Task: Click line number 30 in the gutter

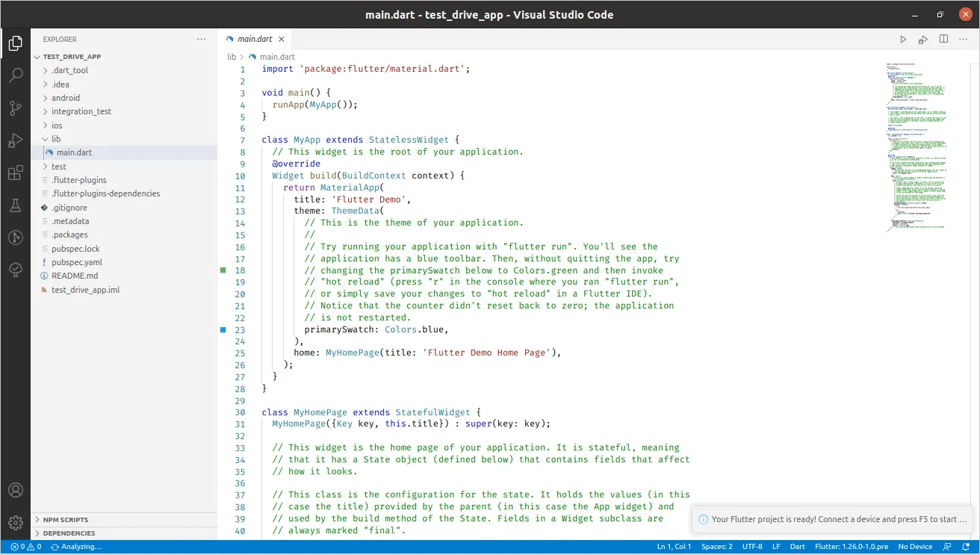Action: 240,412
